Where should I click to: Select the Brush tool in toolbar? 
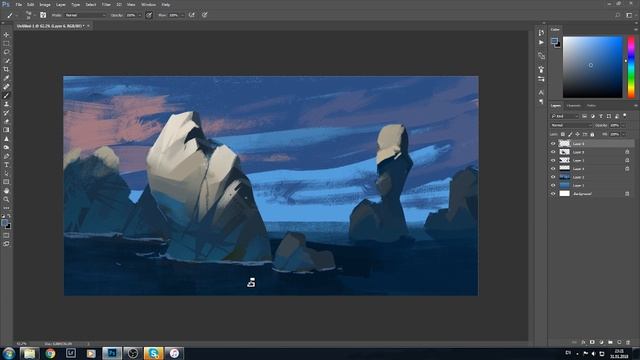pos(6,95)
